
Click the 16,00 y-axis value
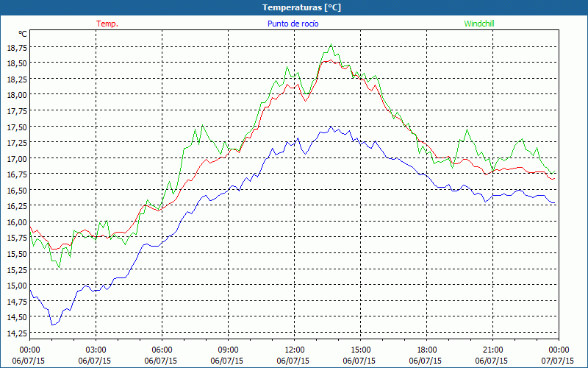point(17,222)
